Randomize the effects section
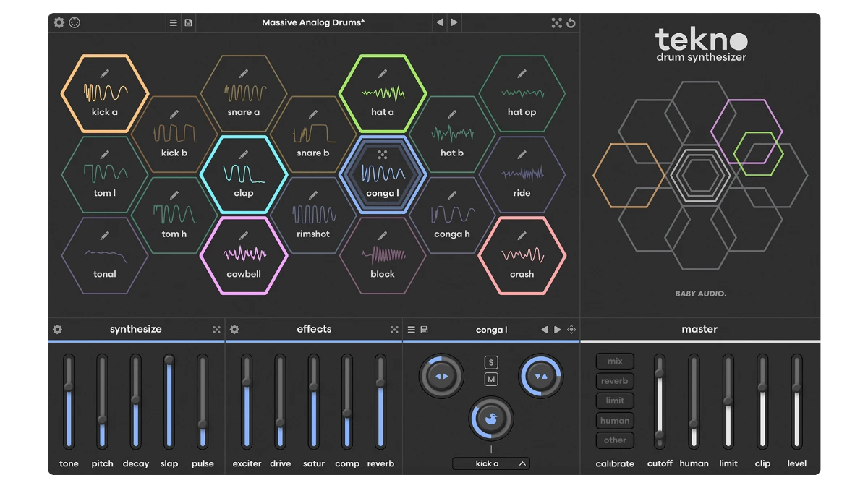The width and height of the screenshot is (868, 488). 394,330
